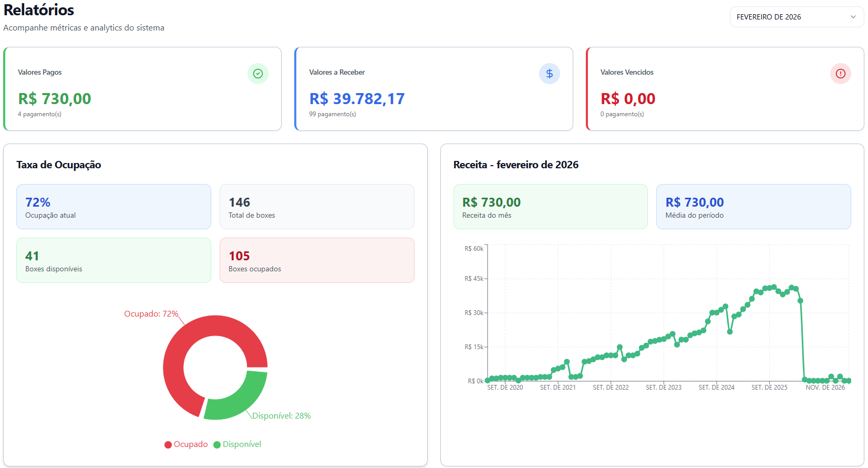Click the Média do período blue card
Viewport: 868px width, 468px height.
753,207
